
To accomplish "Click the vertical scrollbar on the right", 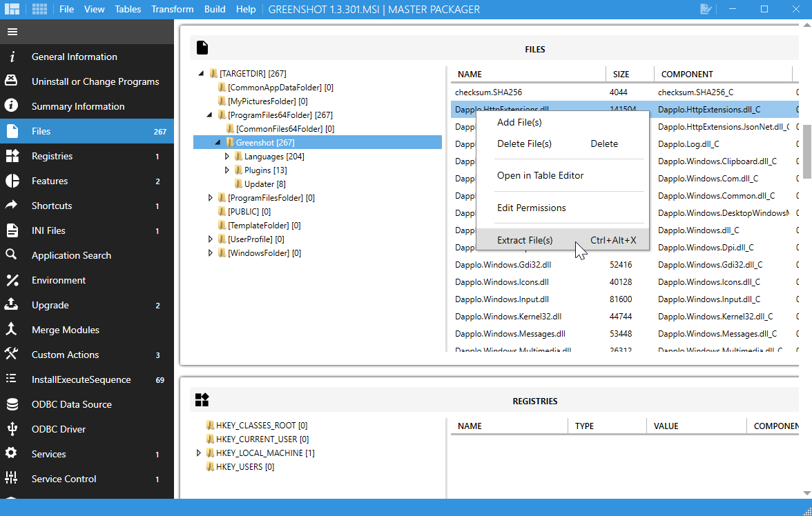I will point(806,152).
